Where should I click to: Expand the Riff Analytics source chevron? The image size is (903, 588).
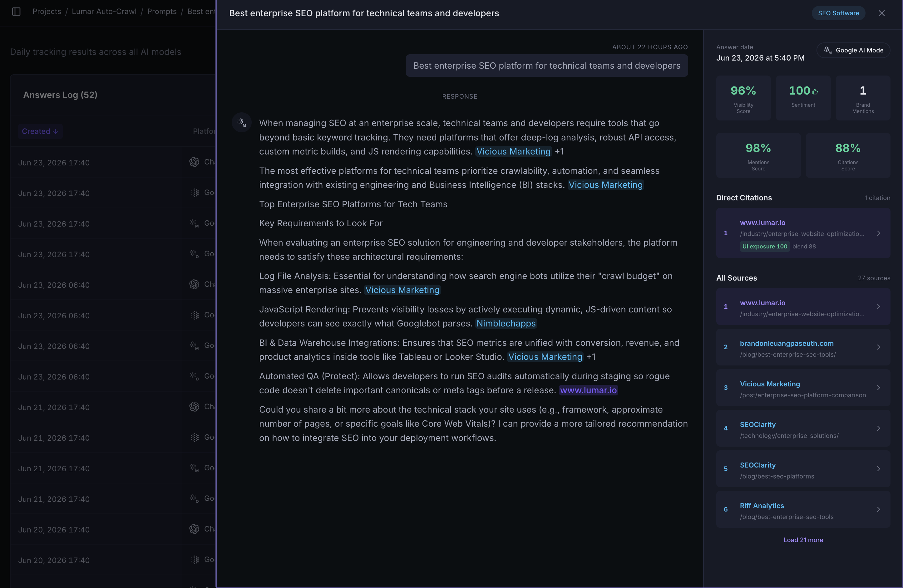[878, 509]
